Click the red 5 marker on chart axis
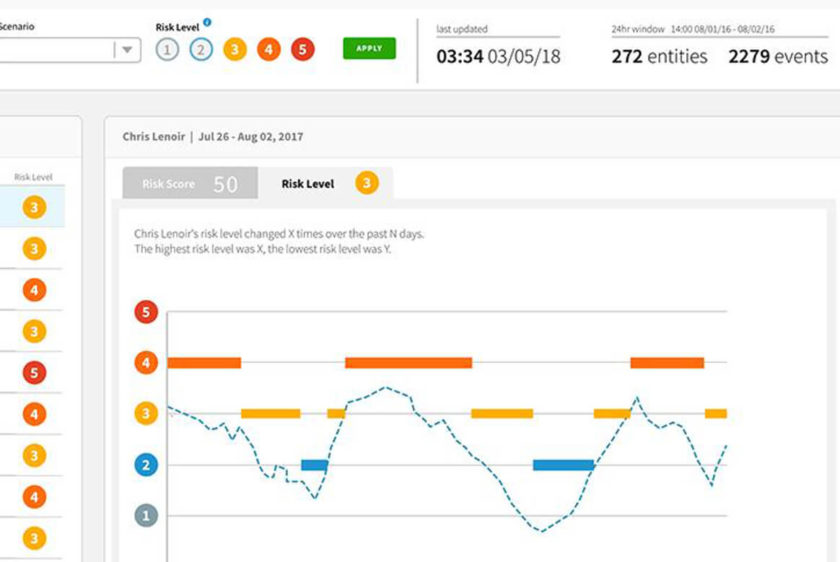The height and width of the screenshot is (562, 840). coord(147,312)
